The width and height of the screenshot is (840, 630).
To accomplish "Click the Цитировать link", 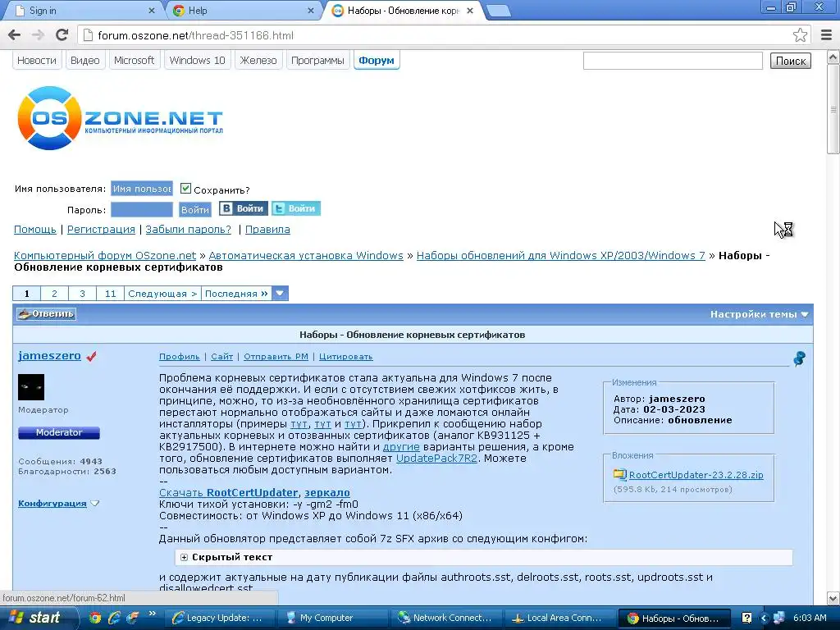I will pos(346,357).
